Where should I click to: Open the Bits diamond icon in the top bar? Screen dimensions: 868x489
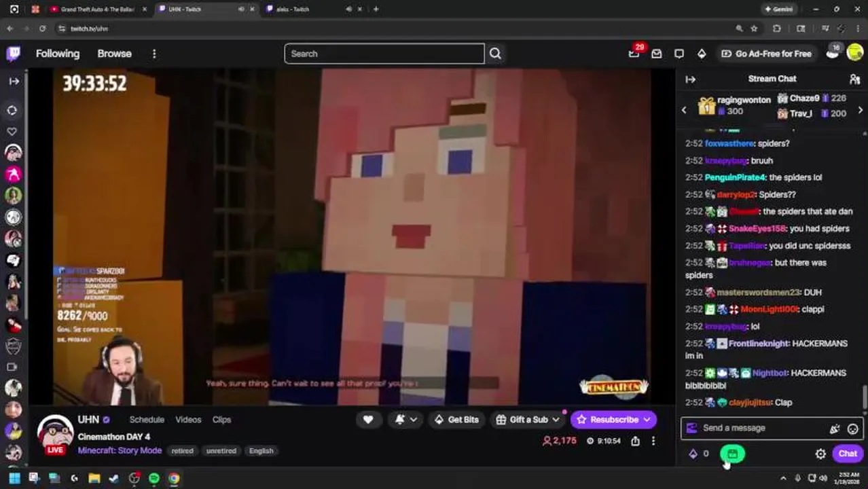(x=702, y=54)
